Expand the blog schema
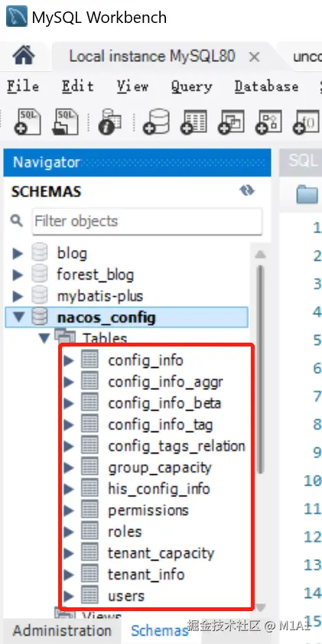This screenshot has height=644, width=322. point(18,253)
